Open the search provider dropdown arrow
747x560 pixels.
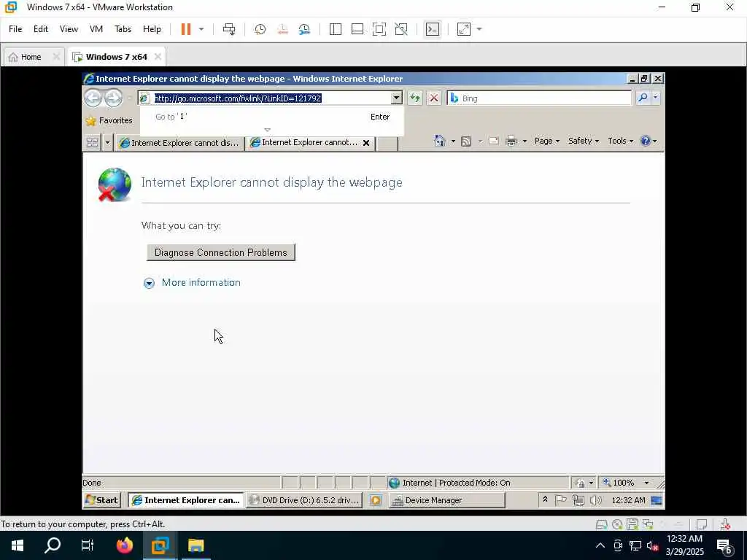[656, 98]
